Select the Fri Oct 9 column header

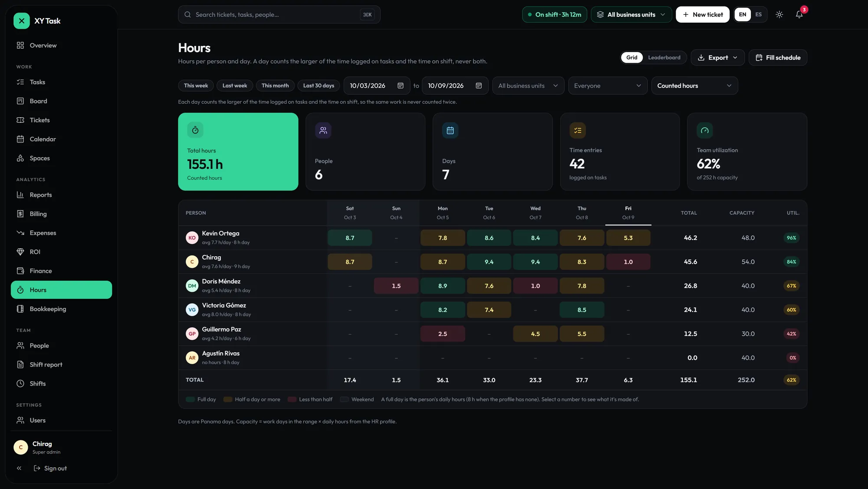click(x=628, y=213)
